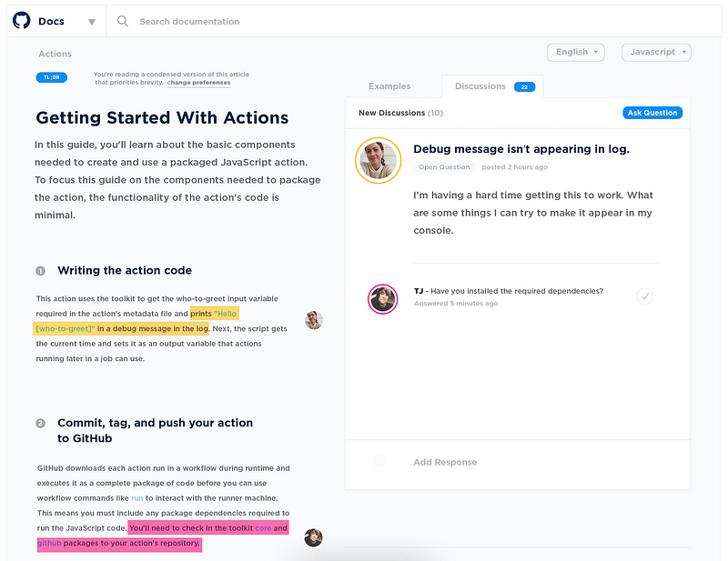This screenshot has height=561, width=728.
Task: Open the Actions breadcrumb link
Action: click(55, 54)
